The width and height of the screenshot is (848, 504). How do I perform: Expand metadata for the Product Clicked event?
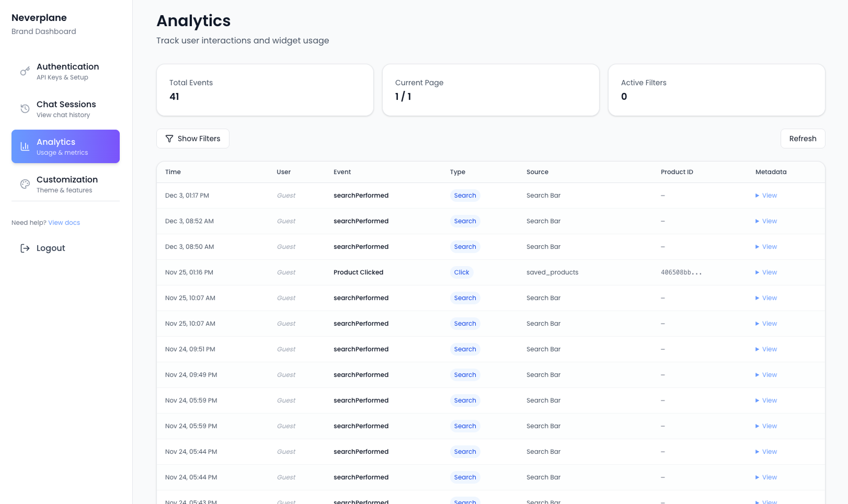766,272
